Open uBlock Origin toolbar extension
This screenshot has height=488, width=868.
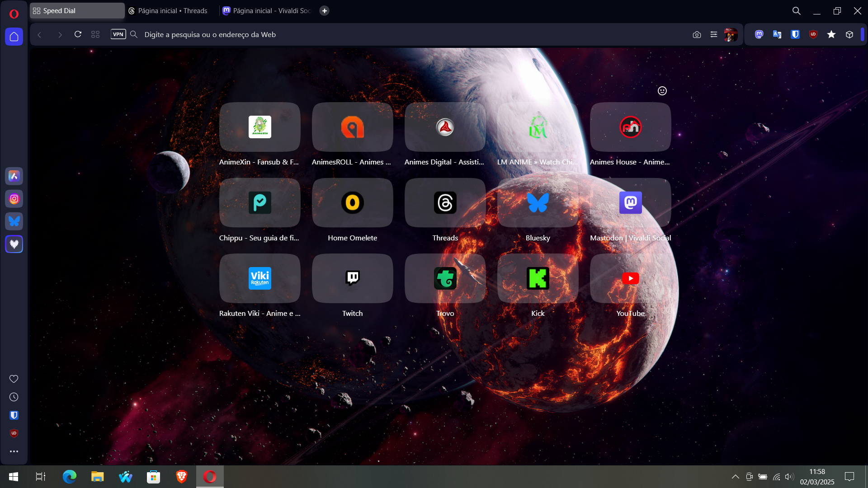(x=813, y=34)
